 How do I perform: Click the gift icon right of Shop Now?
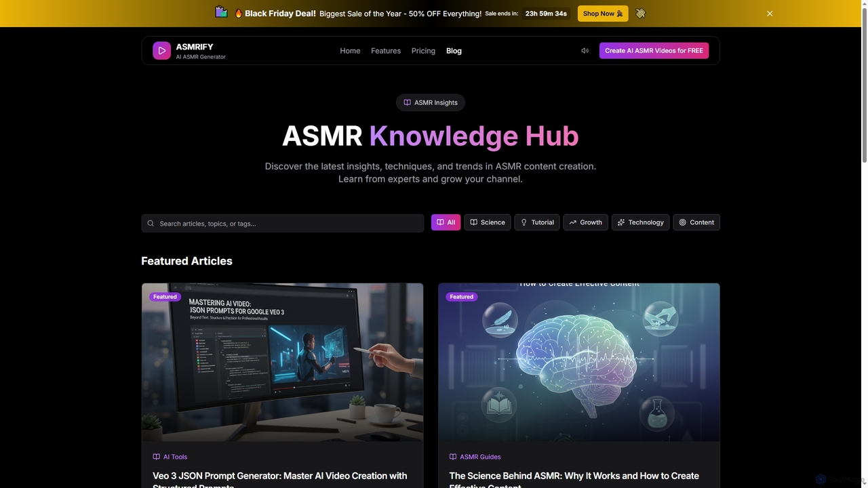pyautogui.click(x=640, y=13)
